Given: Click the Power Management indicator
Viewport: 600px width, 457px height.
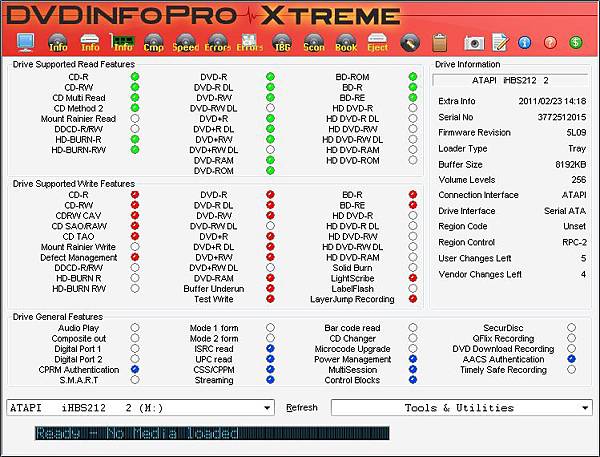Looking at the screenshot, I should pyautogui.click(x=412, y=359).
